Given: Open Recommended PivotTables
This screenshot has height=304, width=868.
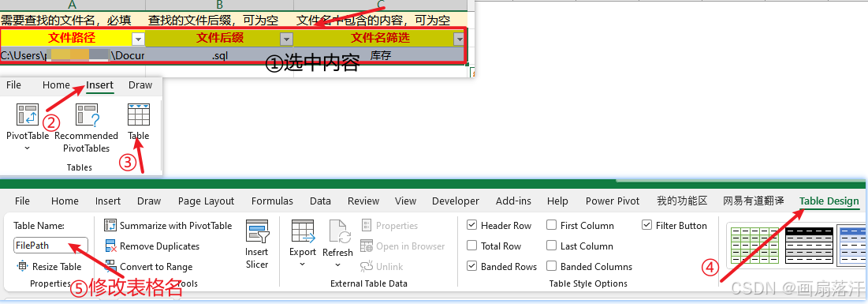Looking at the screenshot, I should 87,128.
